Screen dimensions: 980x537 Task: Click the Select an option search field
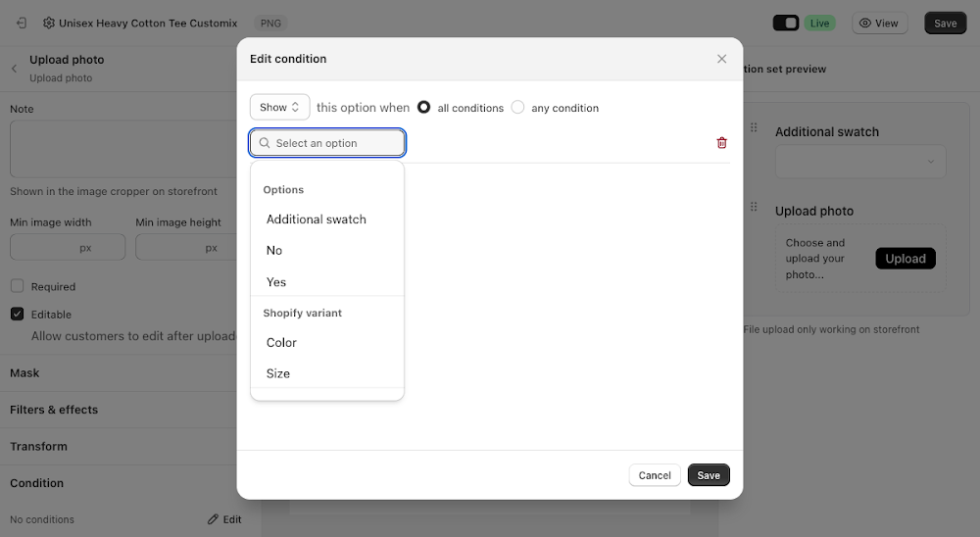327,143
